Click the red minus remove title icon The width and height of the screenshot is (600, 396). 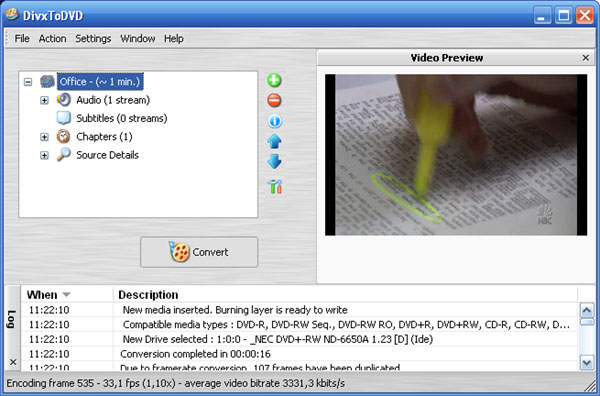pyautogui.click(x=274, y=101)
